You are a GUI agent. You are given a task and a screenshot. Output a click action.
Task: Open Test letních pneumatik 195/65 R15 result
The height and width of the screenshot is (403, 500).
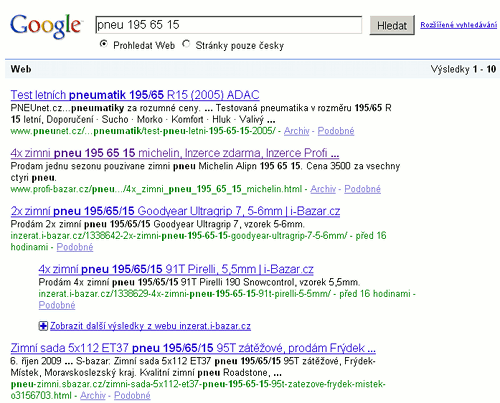point(135,95)
